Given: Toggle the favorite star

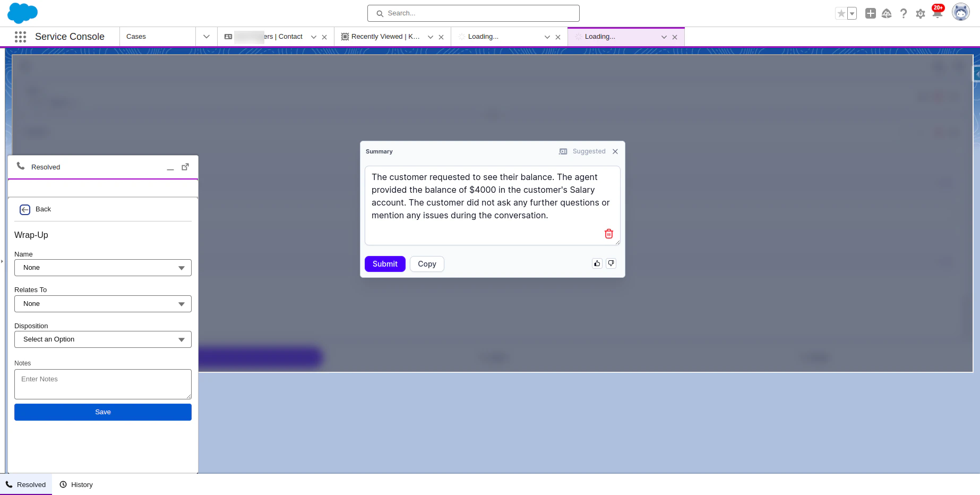Looking at the screenshot, I should coord(840,13).
